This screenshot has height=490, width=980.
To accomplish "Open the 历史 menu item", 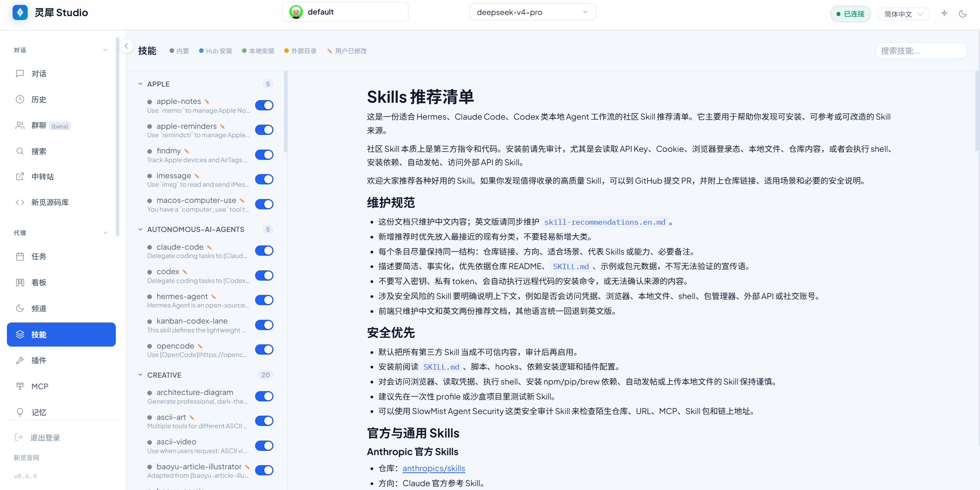I will coord(61,99).
